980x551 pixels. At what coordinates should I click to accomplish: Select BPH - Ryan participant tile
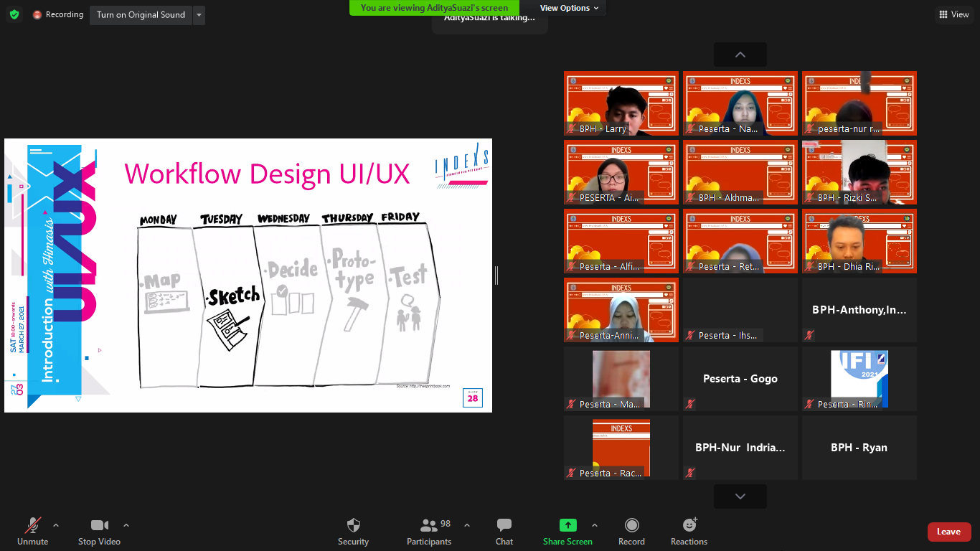(x=859, y=448)
